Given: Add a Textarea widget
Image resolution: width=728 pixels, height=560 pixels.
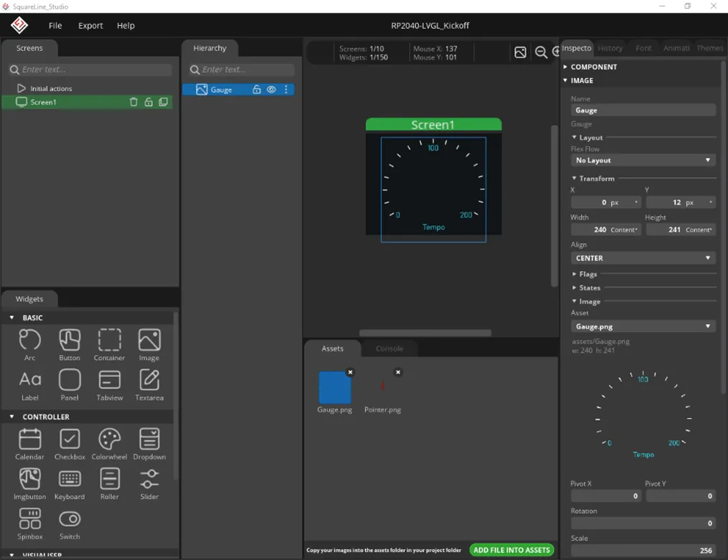Looking at the screenshot, I should 149,384.
